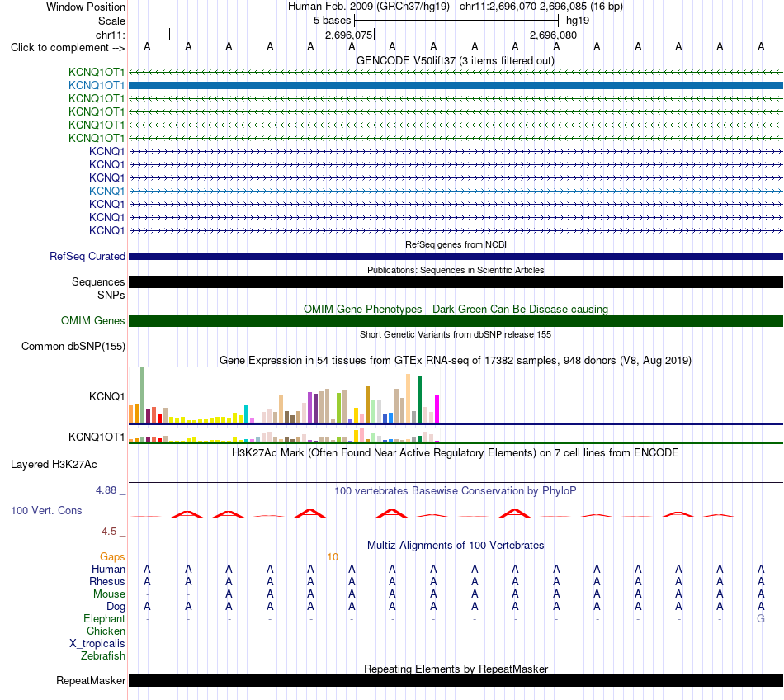Viewport: 784px width, 700px height.
Task: Click the black Sequences track bar
Action: (456, 282)
